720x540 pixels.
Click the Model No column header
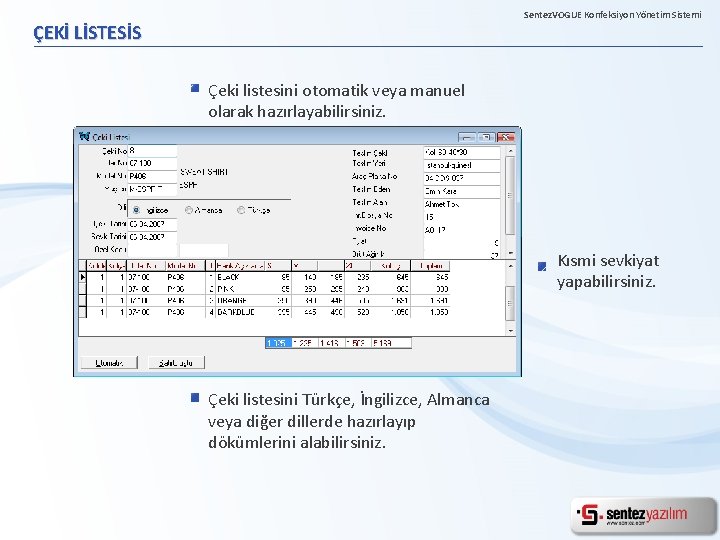point(185,265)
